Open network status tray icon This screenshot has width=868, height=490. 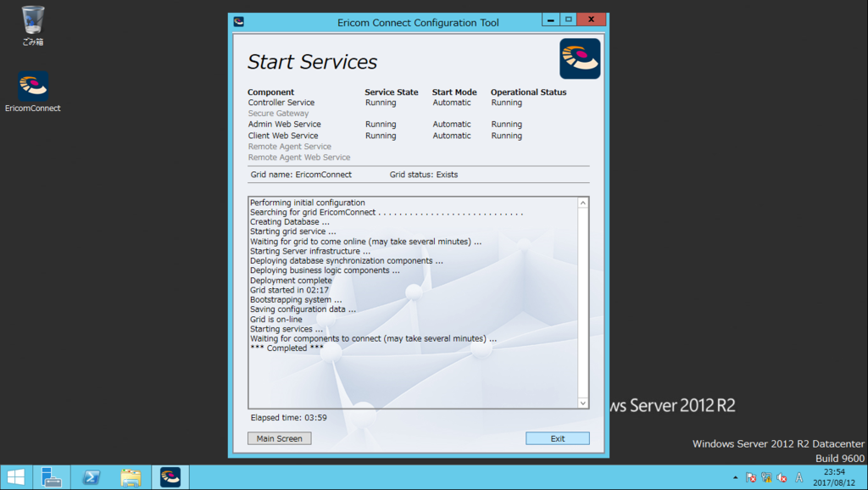click(x=766, y=477)
